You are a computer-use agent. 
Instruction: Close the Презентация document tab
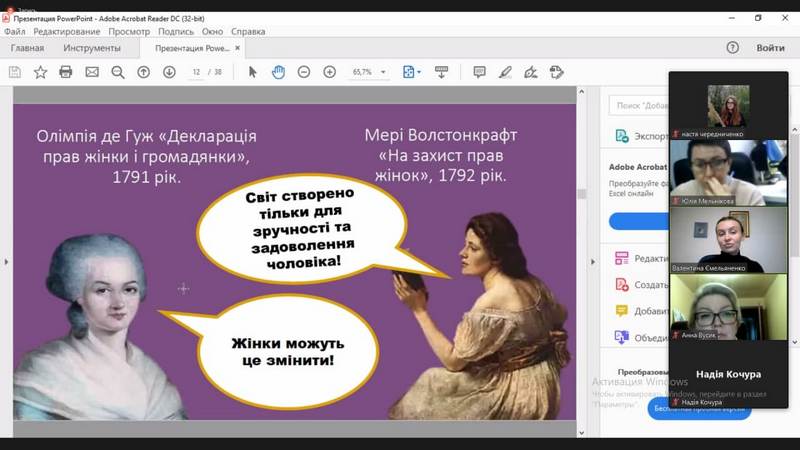click(237, 48)
